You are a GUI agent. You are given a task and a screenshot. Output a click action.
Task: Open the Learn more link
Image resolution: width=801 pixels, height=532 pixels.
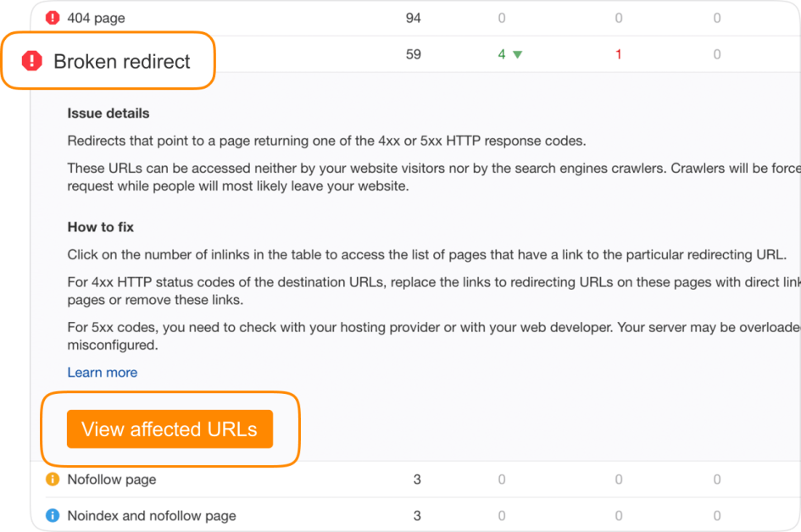(102, 372)
